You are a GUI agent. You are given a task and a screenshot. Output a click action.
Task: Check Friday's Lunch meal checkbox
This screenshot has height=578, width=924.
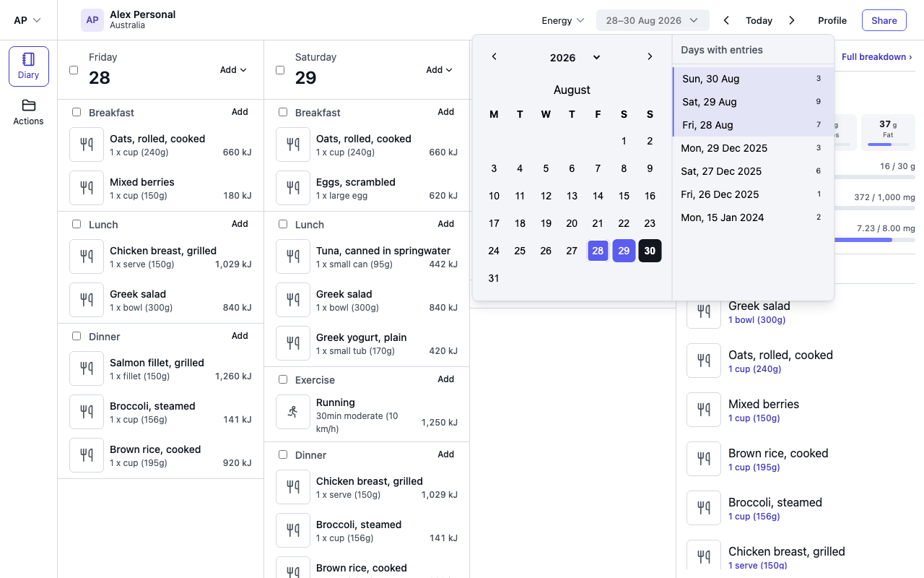(77, 224)
